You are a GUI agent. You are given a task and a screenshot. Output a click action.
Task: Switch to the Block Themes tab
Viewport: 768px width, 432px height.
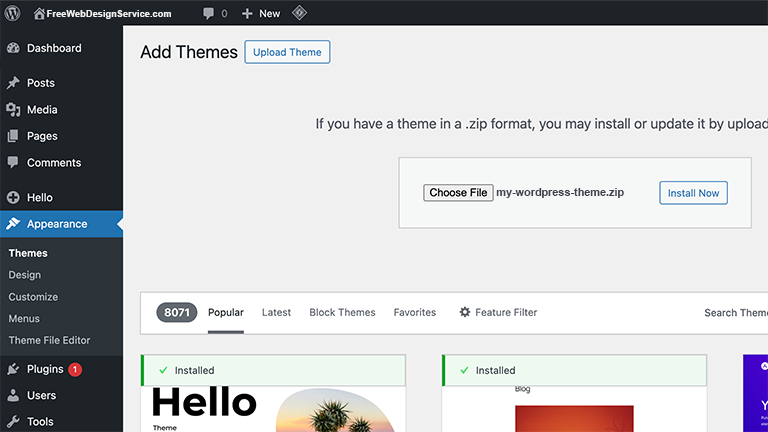point(342,312)
